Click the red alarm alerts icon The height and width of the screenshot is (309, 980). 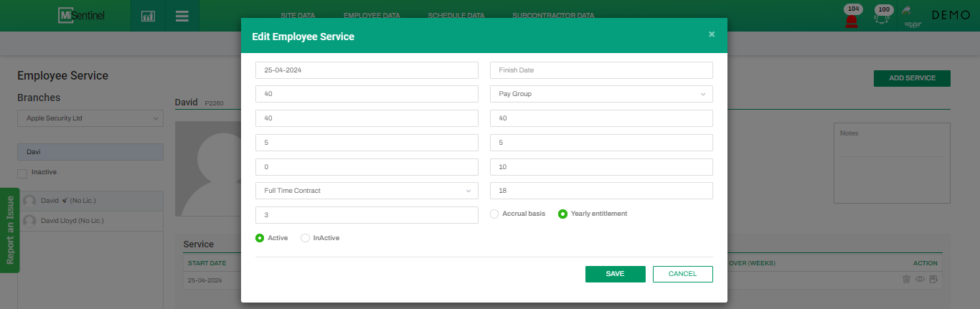852,17
